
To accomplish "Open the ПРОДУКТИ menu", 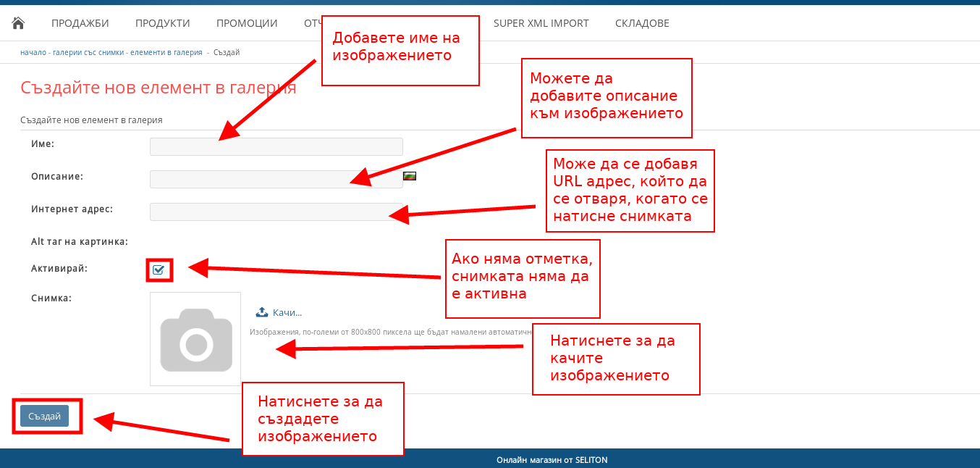I will pos(162,23).
